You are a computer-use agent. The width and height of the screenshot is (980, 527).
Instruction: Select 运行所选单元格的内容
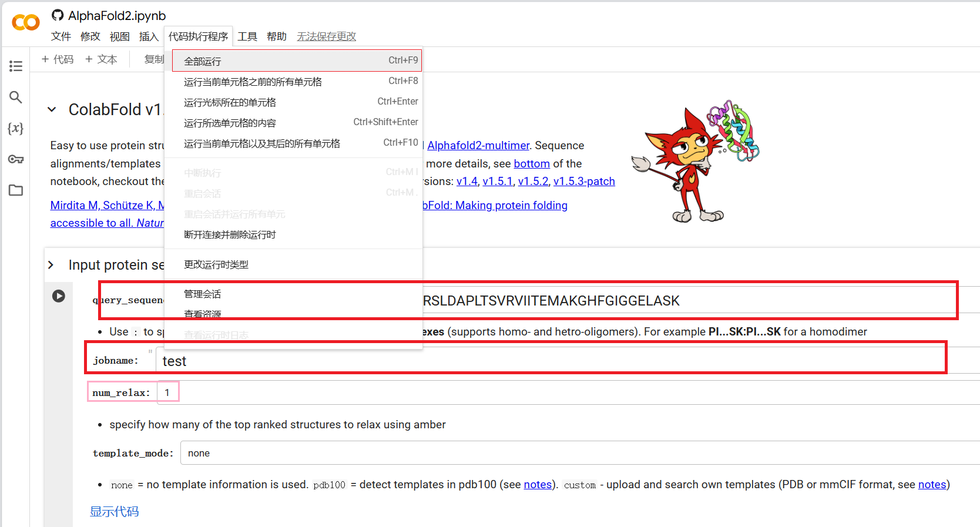[x=294, y=123]
